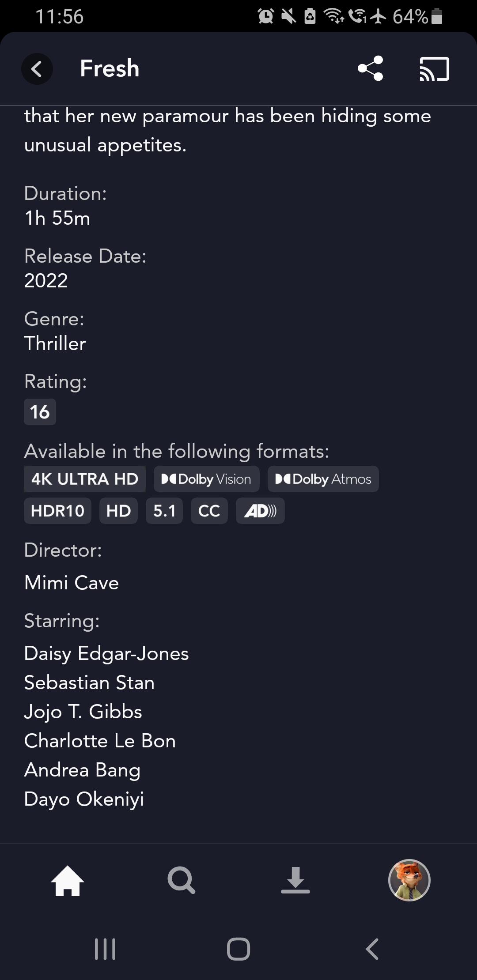Tap the back arrow beside Fresh
This screenshot has width=477, height=980.
[x=37, y=69]
